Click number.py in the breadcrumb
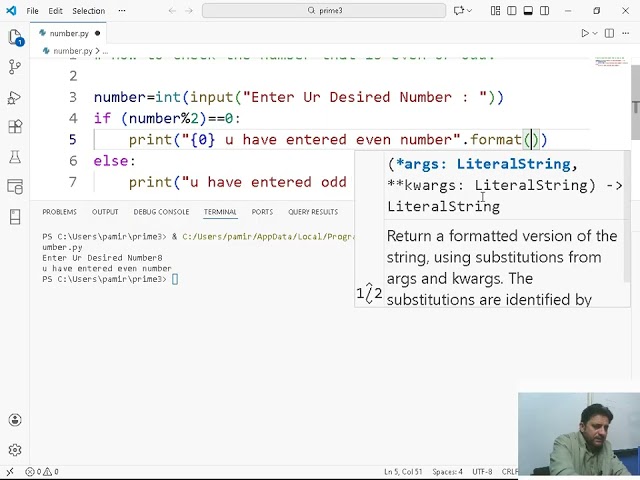The height and width of the screenshot is (480, 640). (73, 51)
